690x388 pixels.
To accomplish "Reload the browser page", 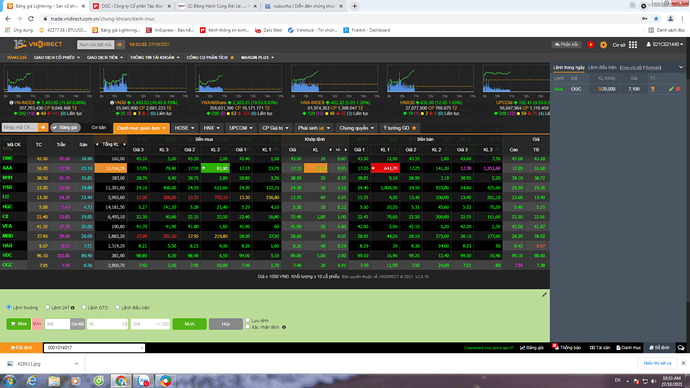I will 30,18.
